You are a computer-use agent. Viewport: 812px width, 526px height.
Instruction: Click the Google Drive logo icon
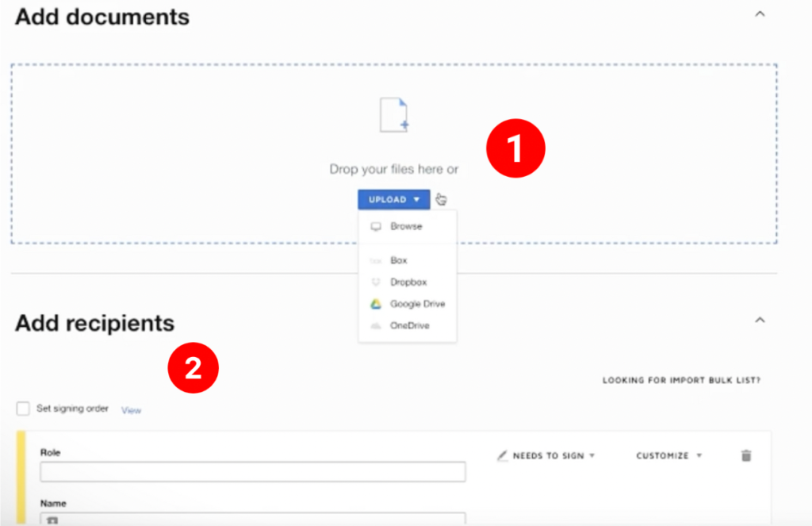pos(376,304)
